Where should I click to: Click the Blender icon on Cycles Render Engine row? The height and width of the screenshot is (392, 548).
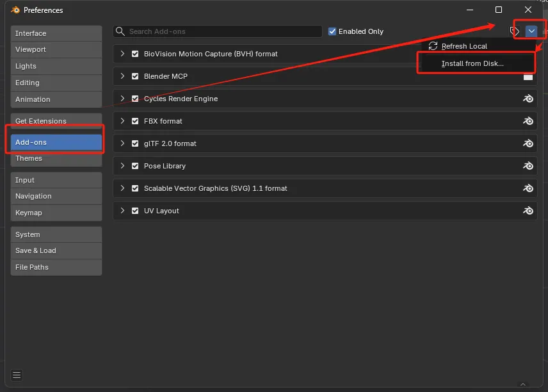click(528, 99)
